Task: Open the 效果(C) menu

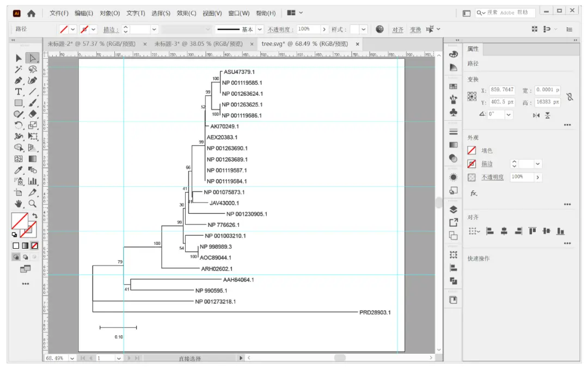Action: [186, 13]
